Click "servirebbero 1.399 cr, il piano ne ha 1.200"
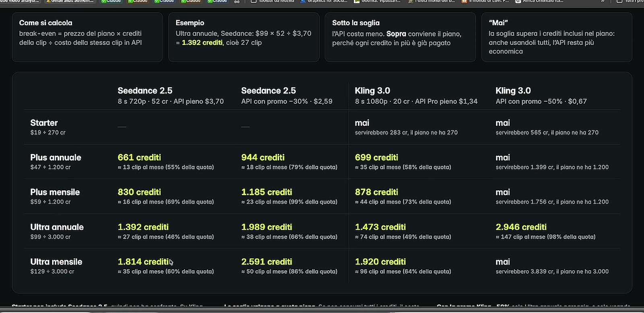 click(x=552, y=167)
